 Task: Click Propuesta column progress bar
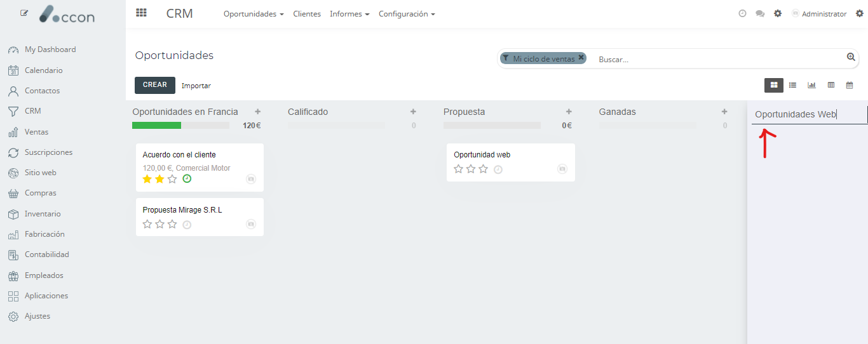(x=492, y=125)
